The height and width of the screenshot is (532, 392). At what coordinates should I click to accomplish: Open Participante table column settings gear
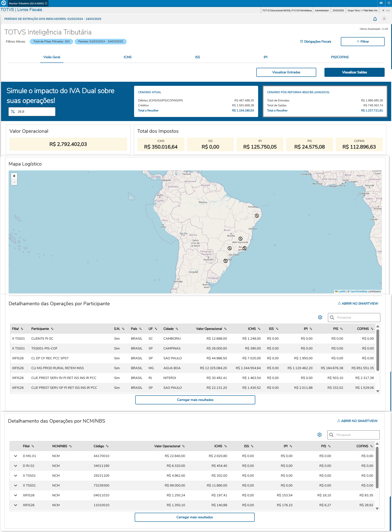[320, 317]
